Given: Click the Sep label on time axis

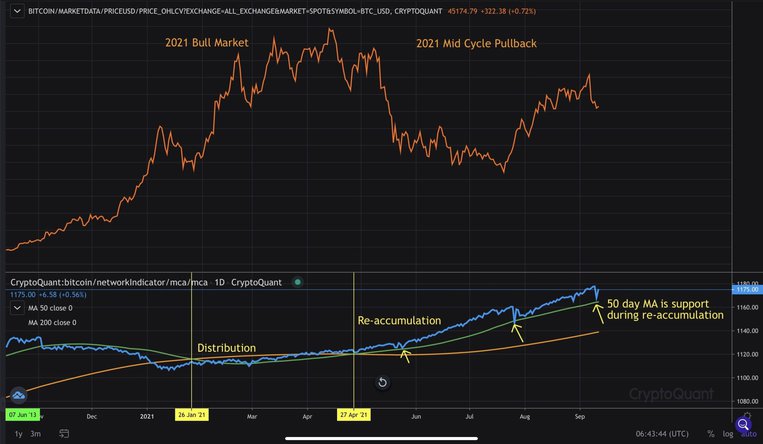Looking at the screenshot, I should pos(580,416).
